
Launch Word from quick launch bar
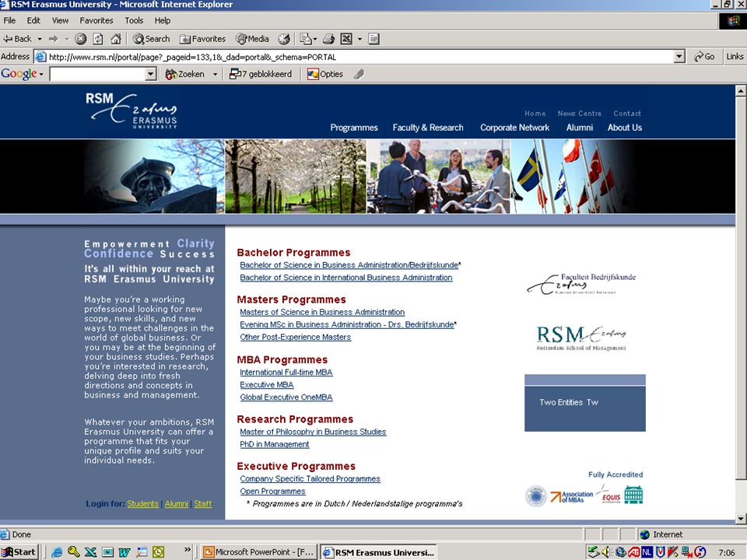point(124,552)
